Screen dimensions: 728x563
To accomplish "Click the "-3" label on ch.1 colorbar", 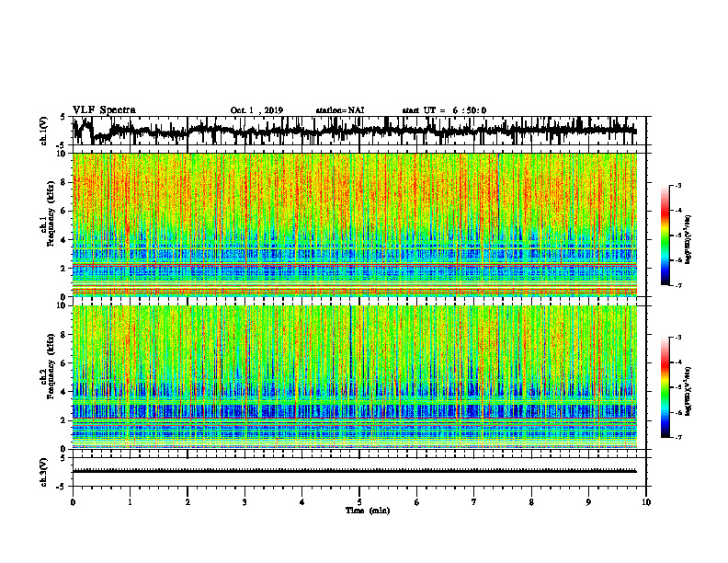I will coord(677,186).
